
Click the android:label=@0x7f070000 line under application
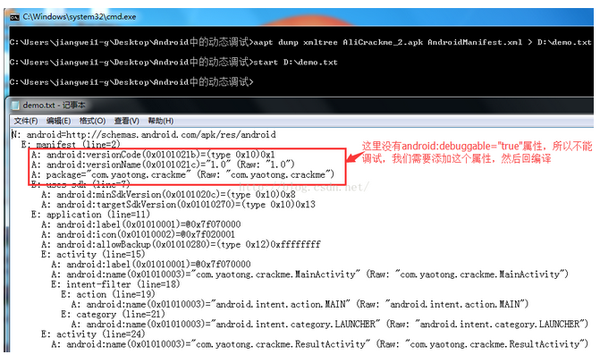click(141, 224)
